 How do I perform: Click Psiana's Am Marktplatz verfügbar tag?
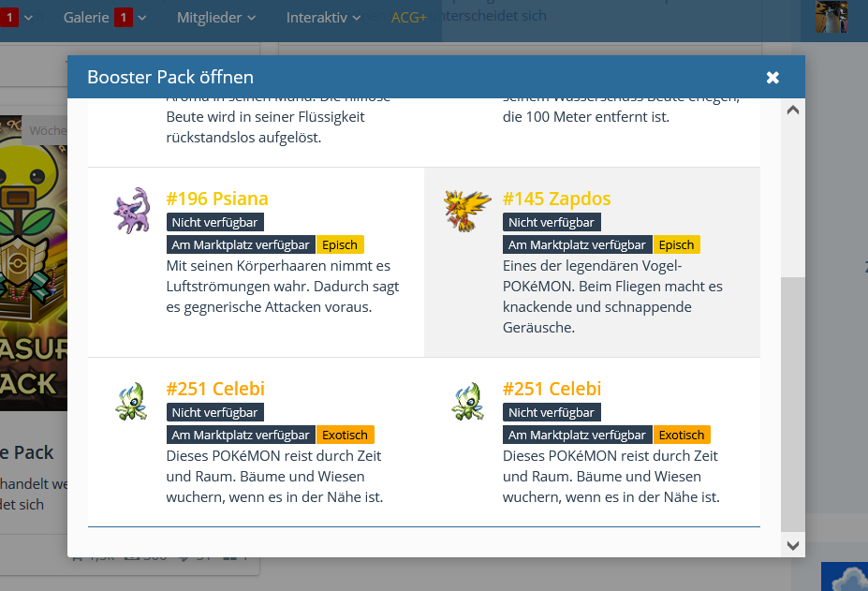click(241, 244)
